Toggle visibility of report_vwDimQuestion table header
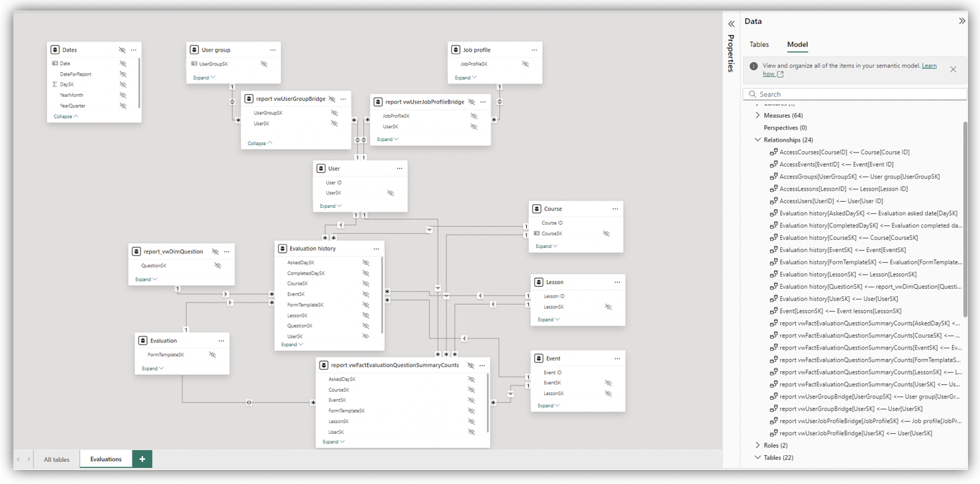980x484 pixels. pyautogui.click(x=215, y=252)
